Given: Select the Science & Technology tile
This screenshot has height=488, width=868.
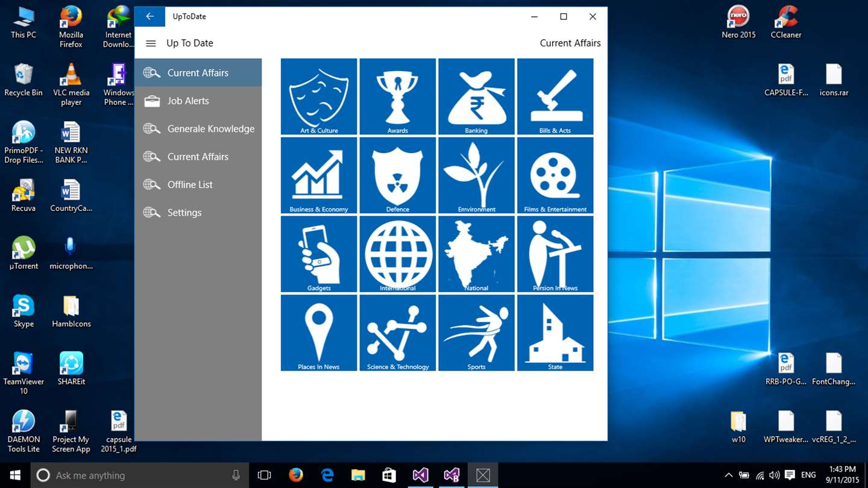Looking at the screenshot, I should pyautogui.click(x=398, y=333).
